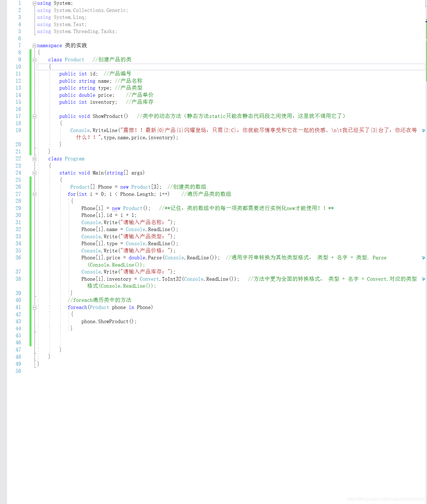
Task: Click 'Phone[i].id = i + 1;' statement
Action: tap(109, 215)
